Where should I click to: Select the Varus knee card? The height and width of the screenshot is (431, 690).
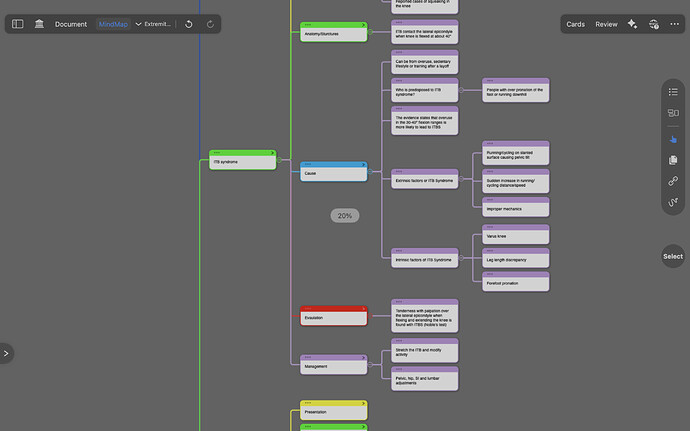click(516, 234)
